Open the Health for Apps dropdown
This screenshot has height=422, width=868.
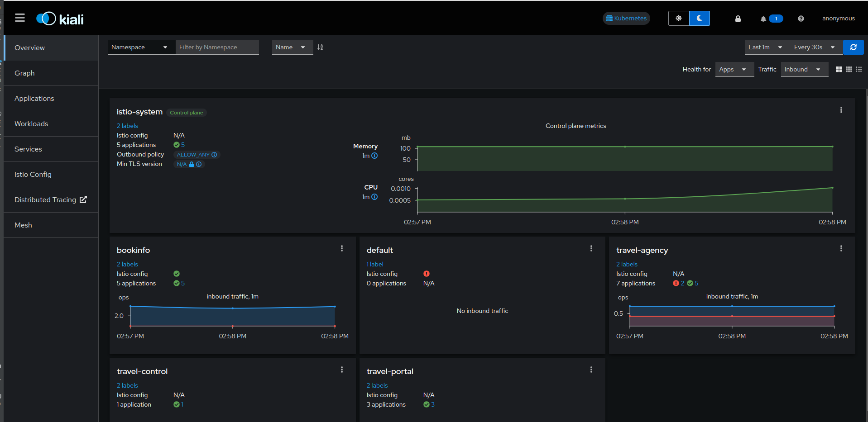tap(734, 69)
